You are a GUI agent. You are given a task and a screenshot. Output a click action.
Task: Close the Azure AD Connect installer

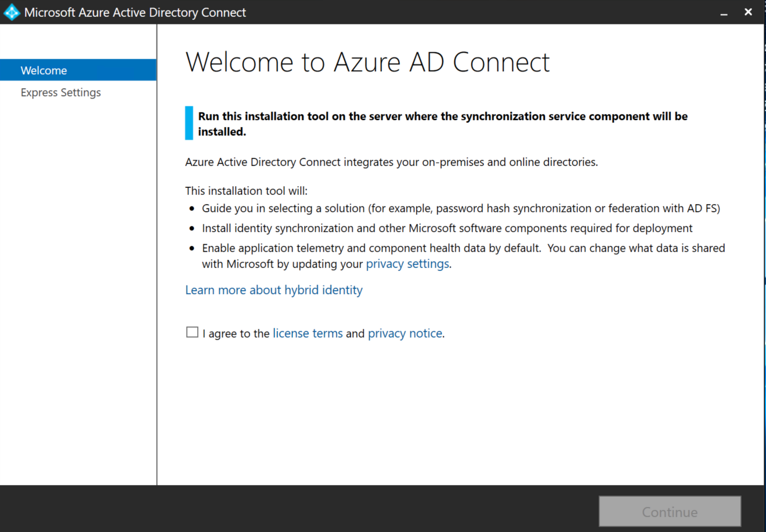(x=748, y=12)
